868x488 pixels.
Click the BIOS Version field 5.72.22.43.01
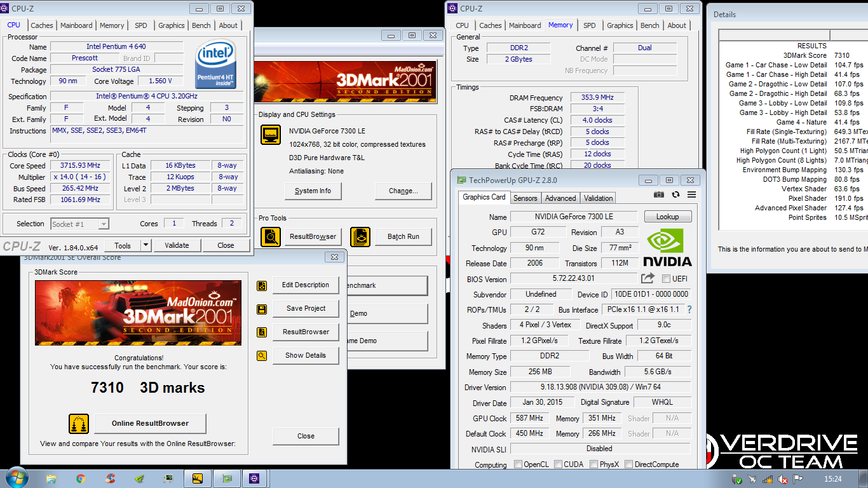574,279
